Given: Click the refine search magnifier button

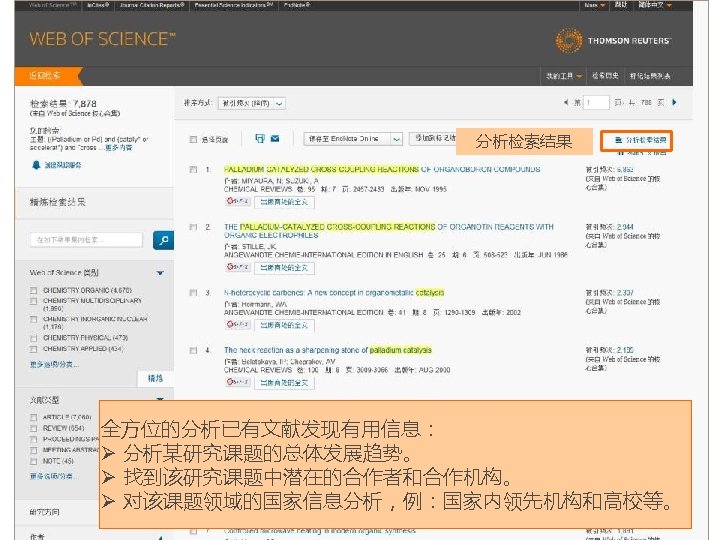Looking at the screenshot, I should coord(163,240).
